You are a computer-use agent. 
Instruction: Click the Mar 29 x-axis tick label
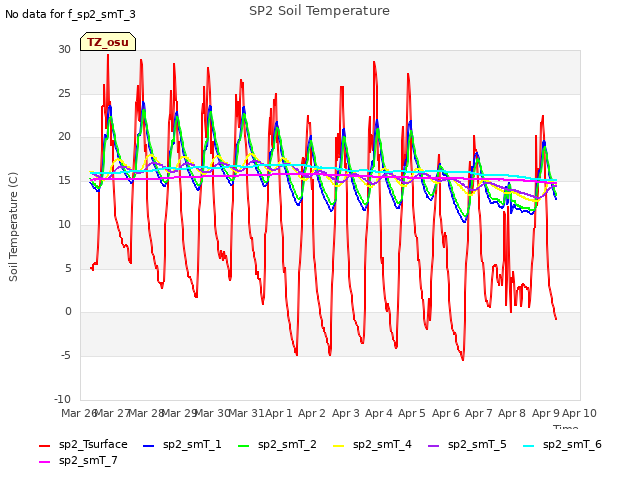tap(179, 413)
